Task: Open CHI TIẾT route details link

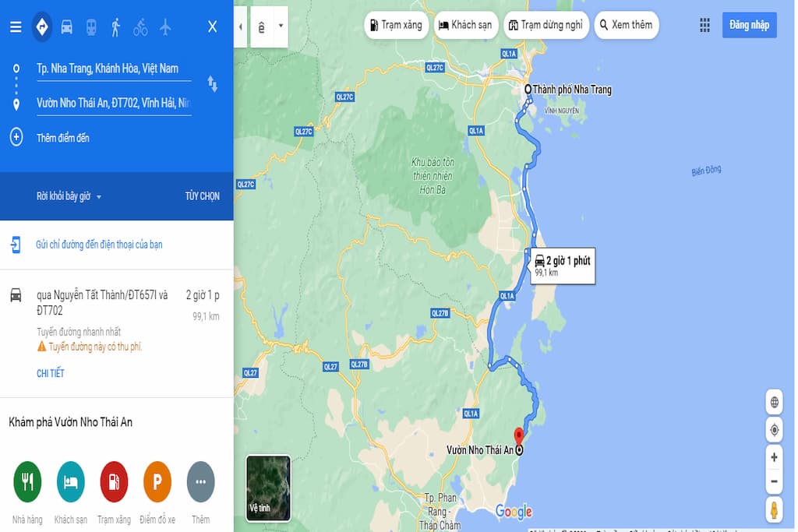Action: (x=51, y=373)
